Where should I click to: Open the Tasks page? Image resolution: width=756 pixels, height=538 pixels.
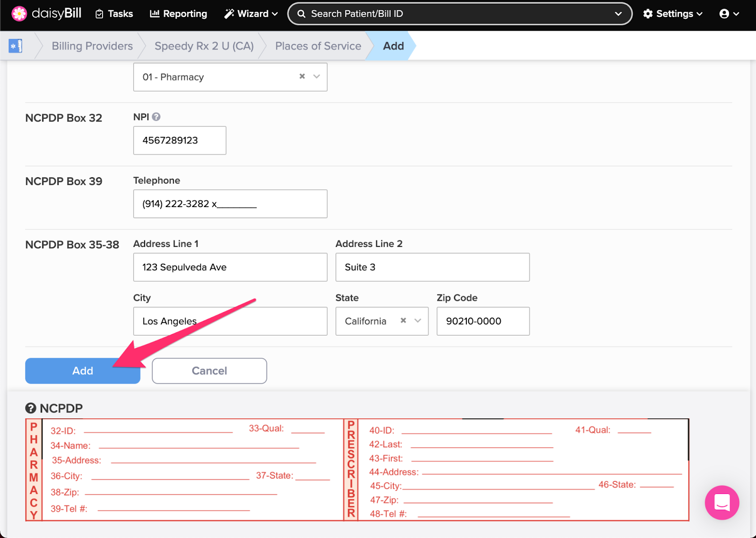pos(114,14)
